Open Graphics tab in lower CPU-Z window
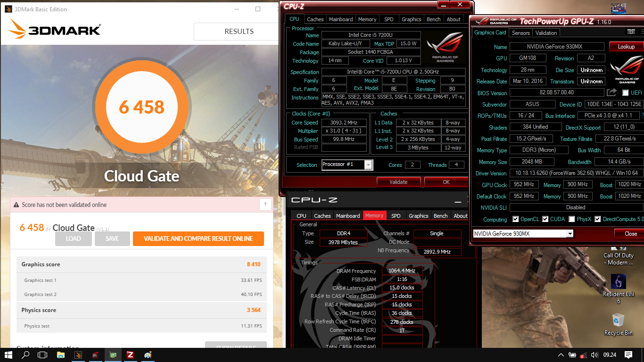Screen dimensions: 644x362 (x=419, y=216)
